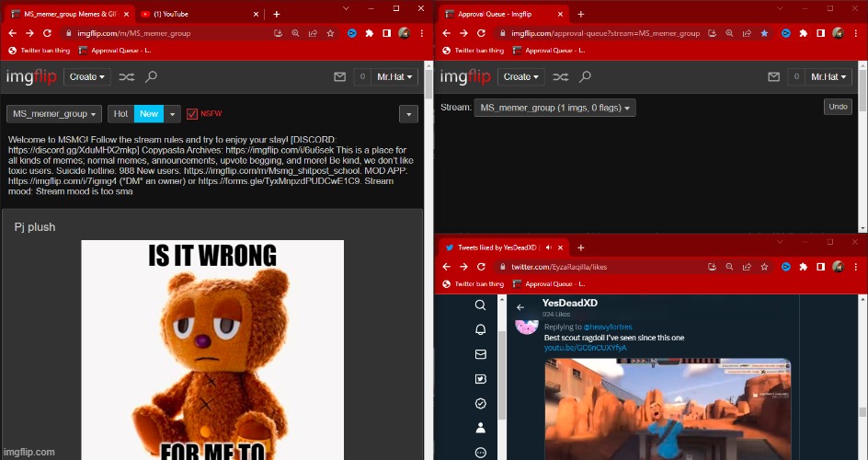Open Twitter verified badge icon in sidebar
868x460 pixels.
click(481, 404)
